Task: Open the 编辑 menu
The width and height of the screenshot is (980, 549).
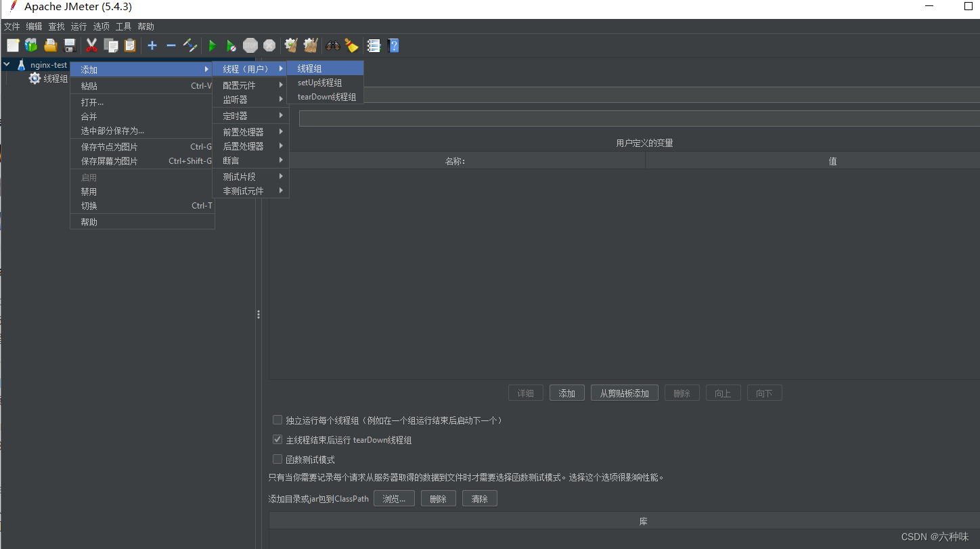Action: point(35,26)
